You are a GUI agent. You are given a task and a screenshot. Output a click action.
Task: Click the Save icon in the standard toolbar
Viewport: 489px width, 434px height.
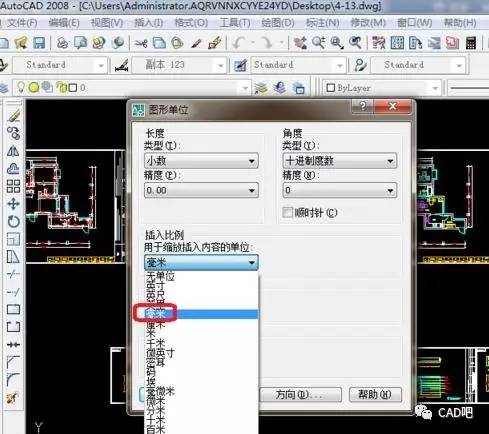pos(39,43)
